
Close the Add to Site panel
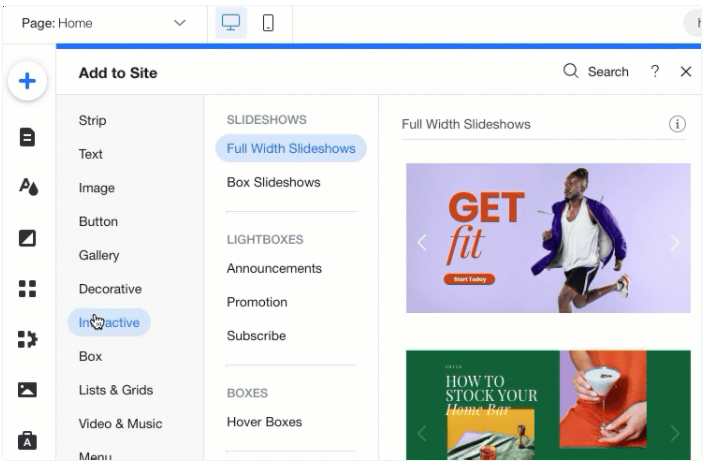click(x=686, y=71)
